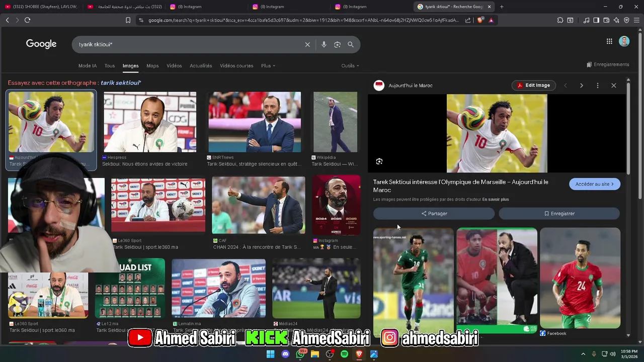
Task: Switch to the YouTube SHOBEE browser tab
Action: point(41,7)
